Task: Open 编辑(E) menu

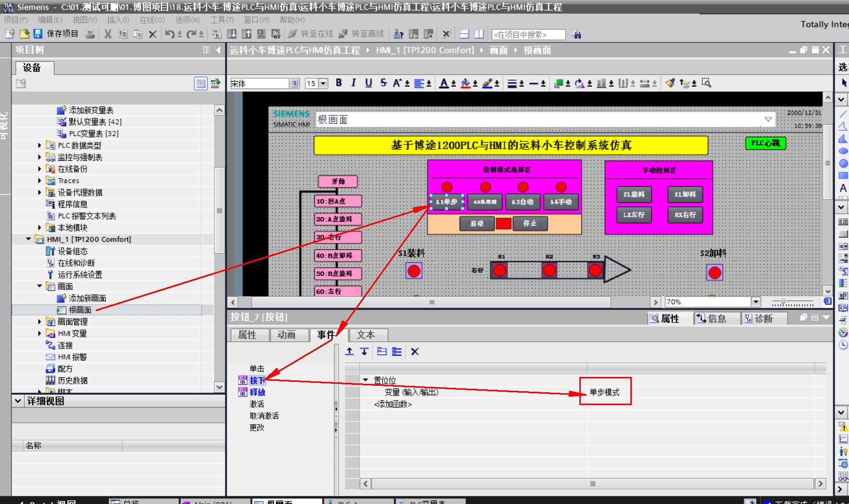Action: point(50,20)
